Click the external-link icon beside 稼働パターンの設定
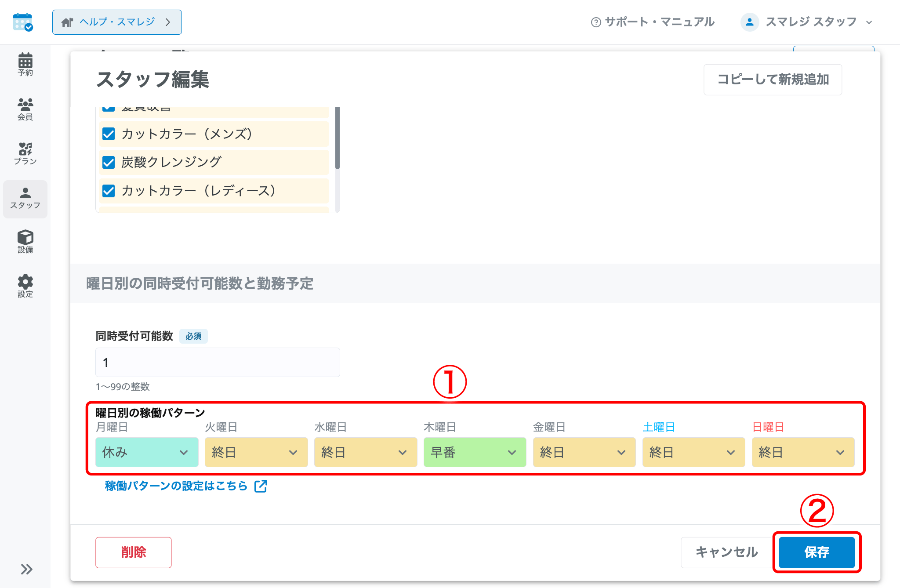 [x=261, y=486]
